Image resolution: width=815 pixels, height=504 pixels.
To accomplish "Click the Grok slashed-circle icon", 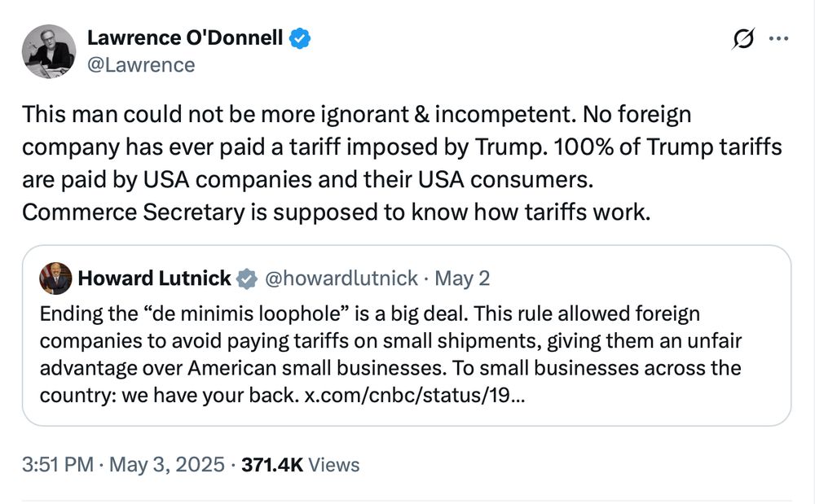I will [743, 39].
